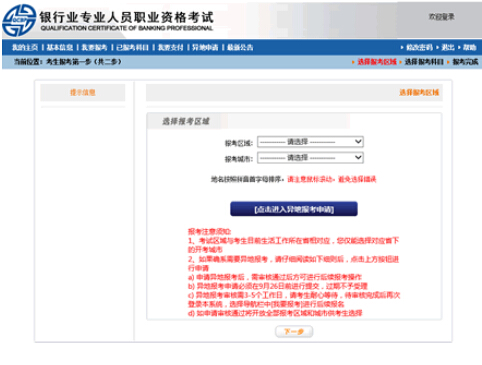Click the 欢迎登录 text in header
This screenshot has height=365, width=482.
[441, 17]
